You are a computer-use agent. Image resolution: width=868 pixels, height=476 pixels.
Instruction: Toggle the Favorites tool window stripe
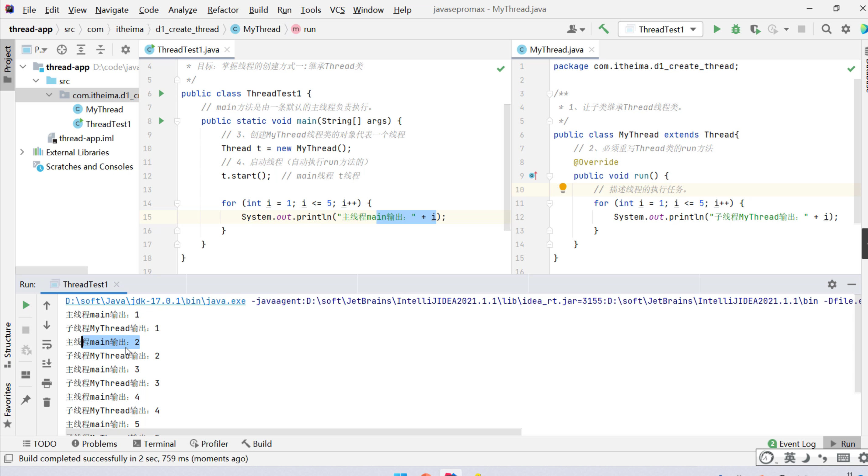click(x=7, y=405)
